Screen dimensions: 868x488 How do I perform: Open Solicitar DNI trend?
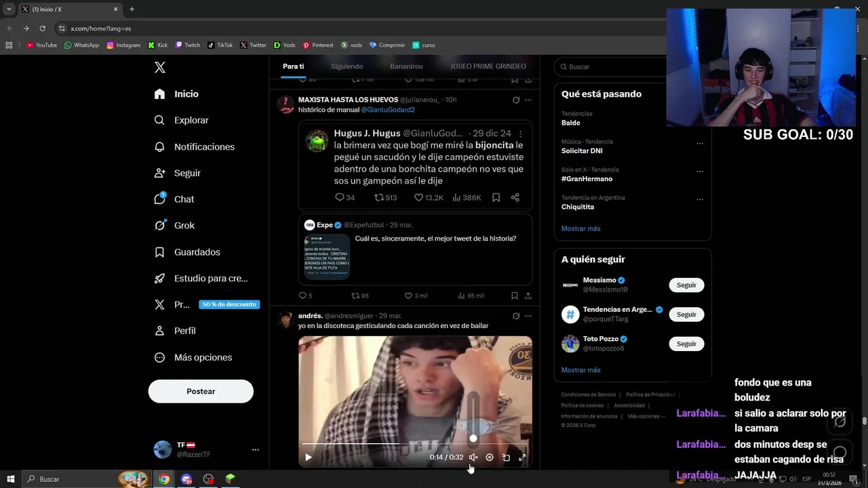click(582, 151)
